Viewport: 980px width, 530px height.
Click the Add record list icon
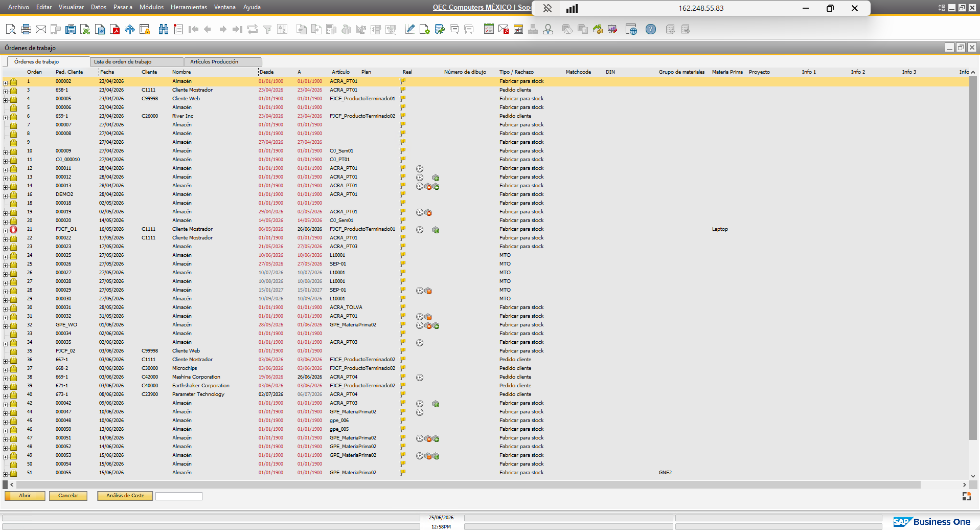tap(178, 29)
